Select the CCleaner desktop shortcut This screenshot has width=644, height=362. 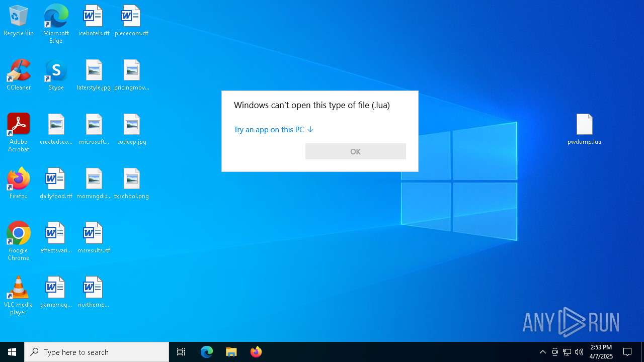tap(19, 75)
